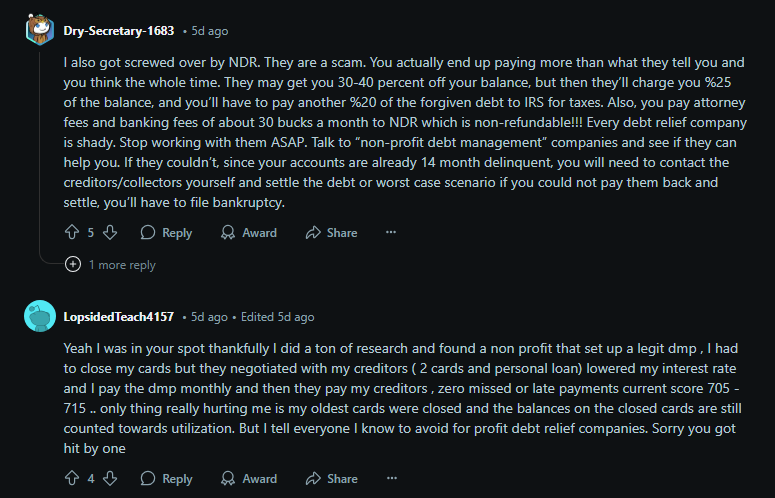Collapse the thread line under Dry-Secretary-1683's avatar
The image size is (775, 498).
coord(39,150)
